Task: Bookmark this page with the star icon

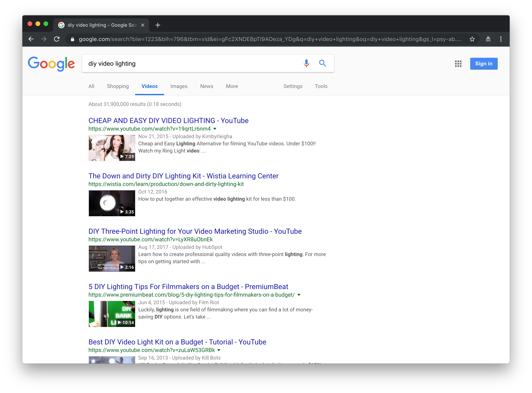Action: click(x=472, y=39)
